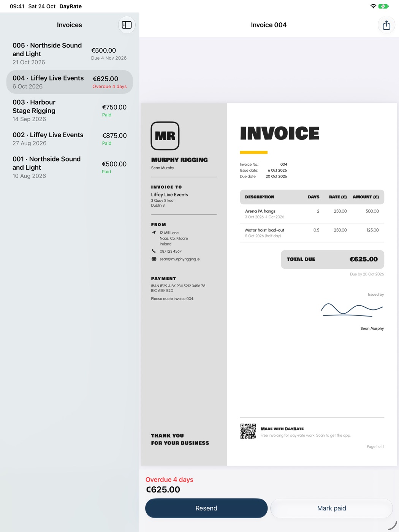399x532 pixels.
Task: Tap the 125.00 amount cell
Action: (x=373, y=230)
